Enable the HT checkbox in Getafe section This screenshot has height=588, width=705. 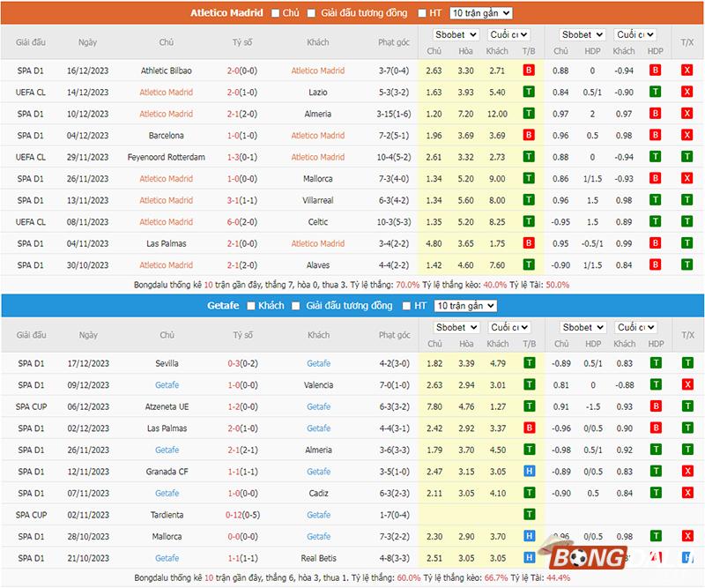(406, 306)
